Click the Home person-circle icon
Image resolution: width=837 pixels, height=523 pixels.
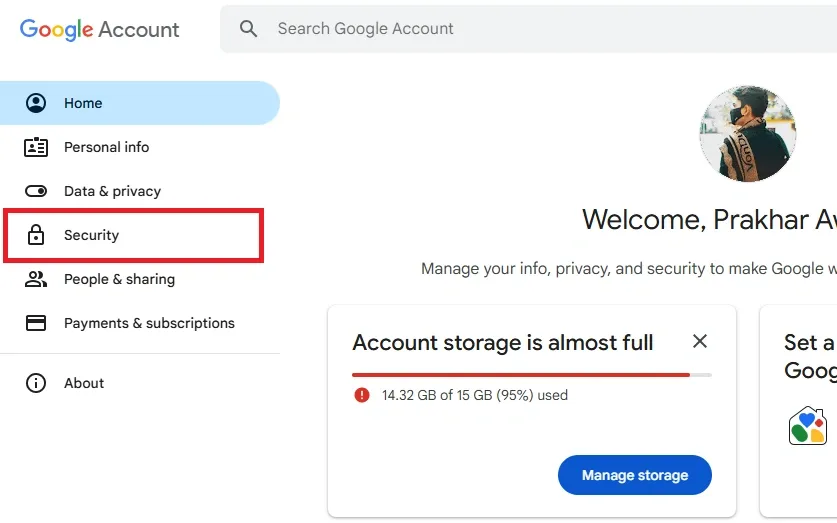tap(36, 103)
